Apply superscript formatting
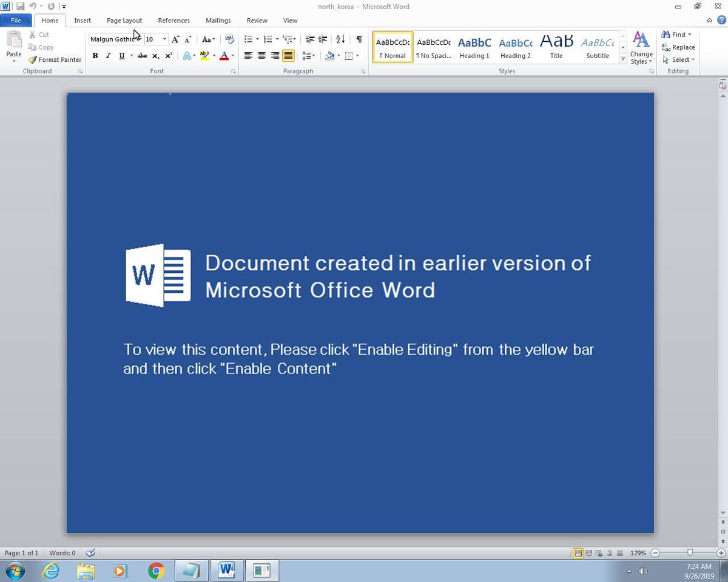This screenshot has width=728, height=582. [169, 56]
